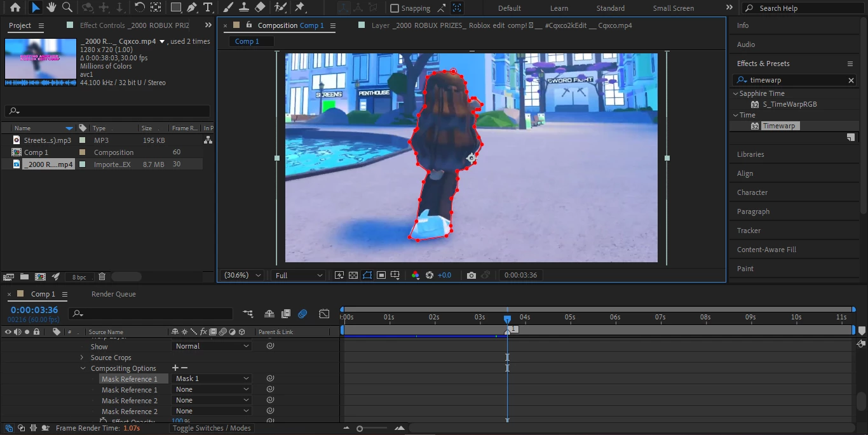This screenshot has height=435, width=868.
Task: Open the Mask 1 reference dropdown
Action: tap(212, 378)
